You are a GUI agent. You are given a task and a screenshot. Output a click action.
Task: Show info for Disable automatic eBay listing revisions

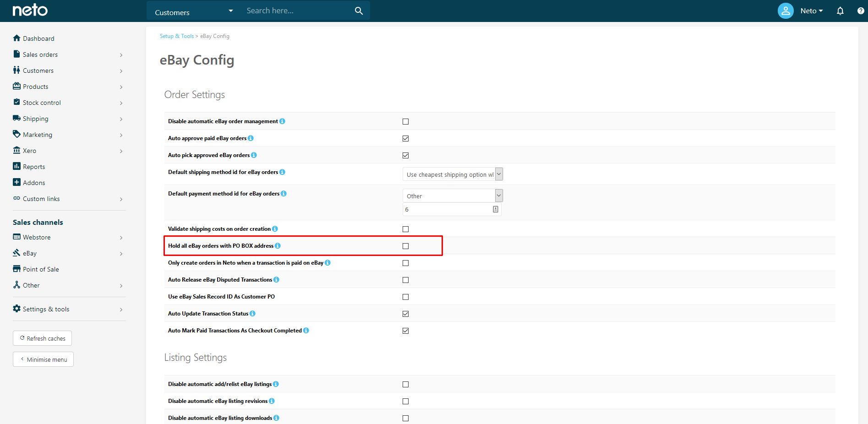tap(272, 401)
